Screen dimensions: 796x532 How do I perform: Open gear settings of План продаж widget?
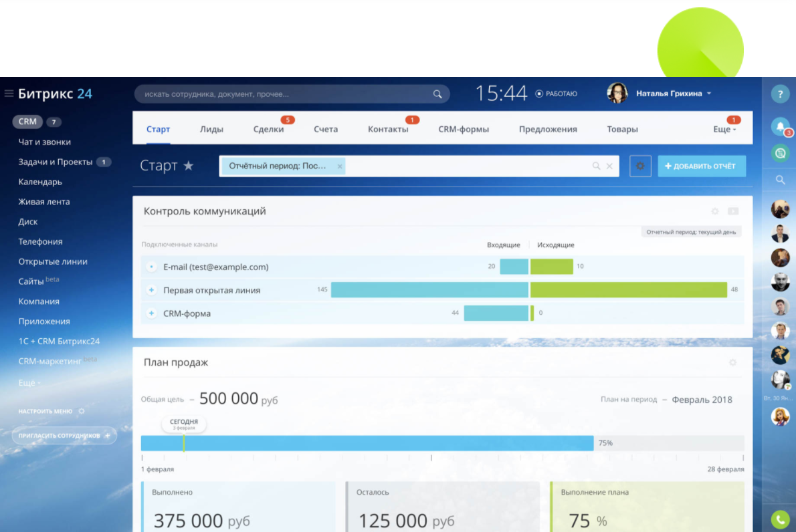pyautogui.click(x=732, y=362)
